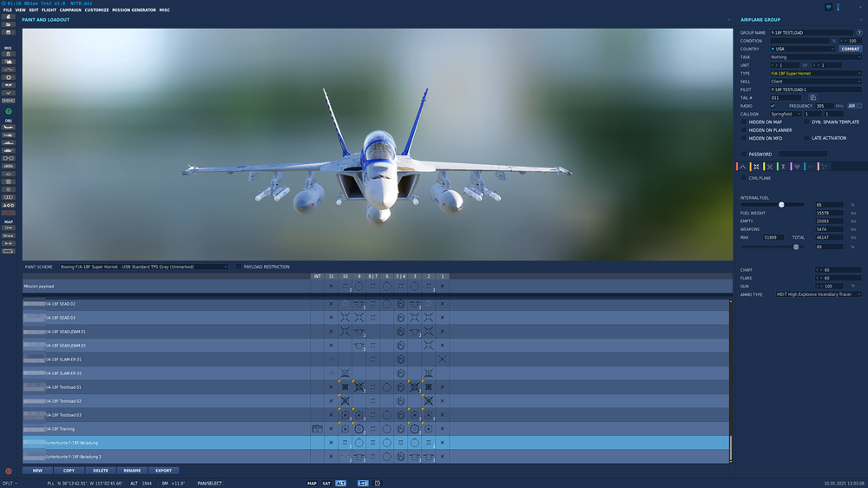Viewport: 868px width, 488px height.
Task: Adjust the Internal Fuel slider
Action: tap(773, 205)
